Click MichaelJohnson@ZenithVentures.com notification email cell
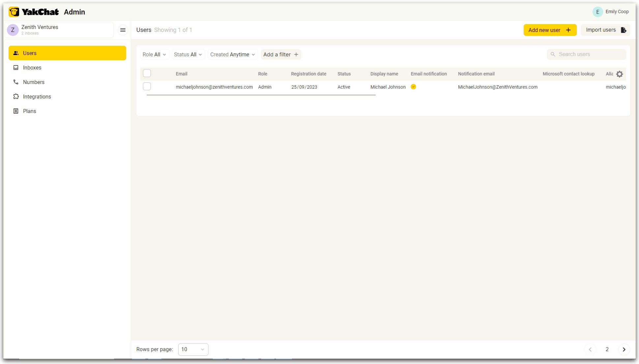This screenshot has width=639, height=364. pyautogui.click(x=498, y=87)
